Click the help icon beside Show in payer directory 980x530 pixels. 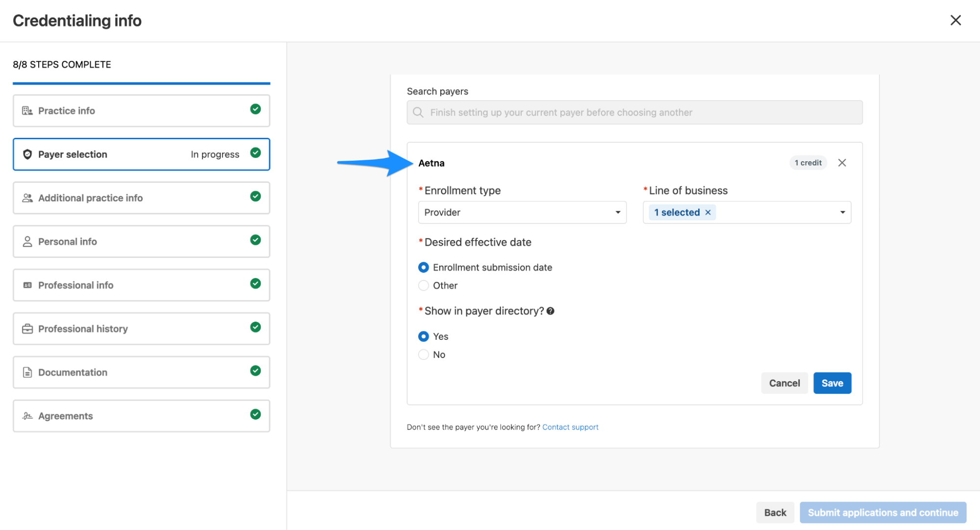pyautogui.click(x=551, y=311)
